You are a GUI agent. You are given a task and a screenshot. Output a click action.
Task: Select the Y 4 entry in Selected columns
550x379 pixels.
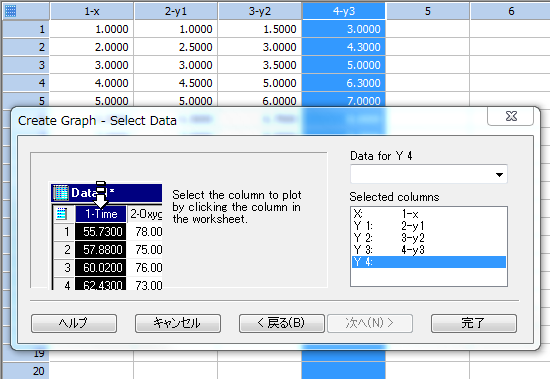(x=429, y=262)
